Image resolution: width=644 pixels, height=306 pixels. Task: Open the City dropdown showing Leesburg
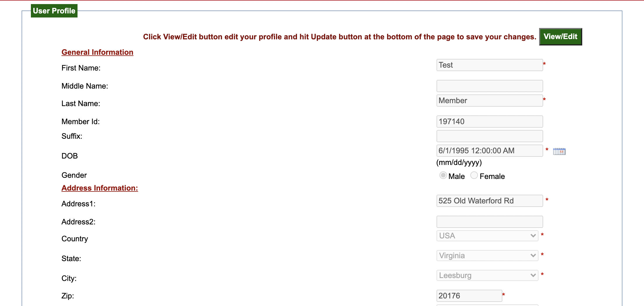[x=487, y=275]
